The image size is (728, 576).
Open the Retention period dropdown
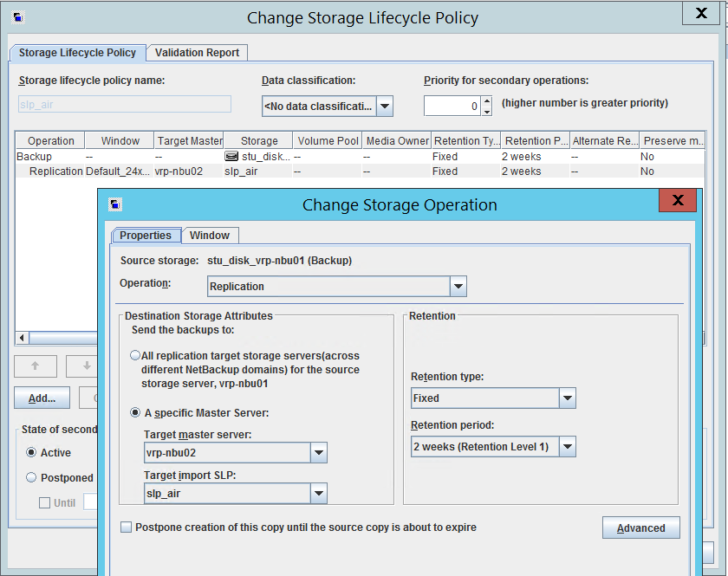[x=568, y=447]
